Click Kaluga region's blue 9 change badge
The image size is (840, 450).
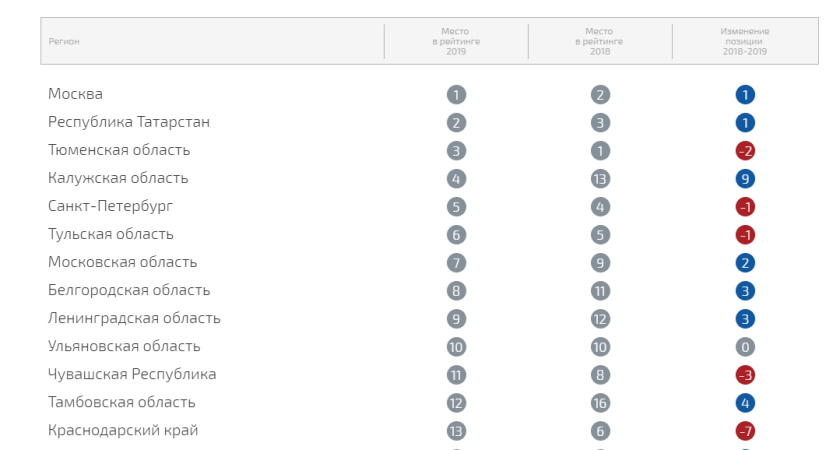click(x=744, y=179)
